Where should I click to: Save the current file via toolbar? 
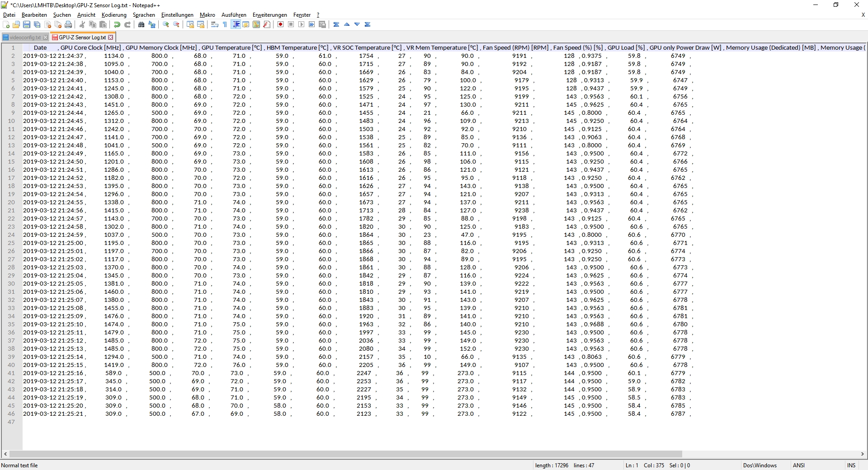27,25
